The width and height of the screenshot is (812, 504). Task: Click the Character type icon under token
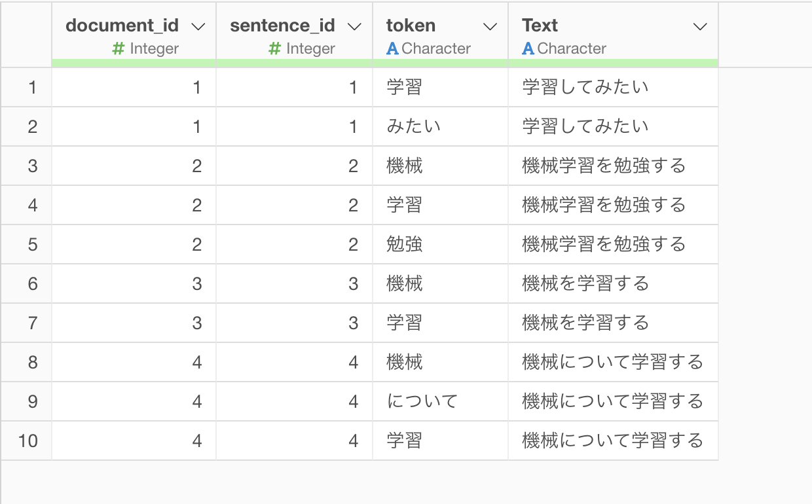(x=392, y=48)
